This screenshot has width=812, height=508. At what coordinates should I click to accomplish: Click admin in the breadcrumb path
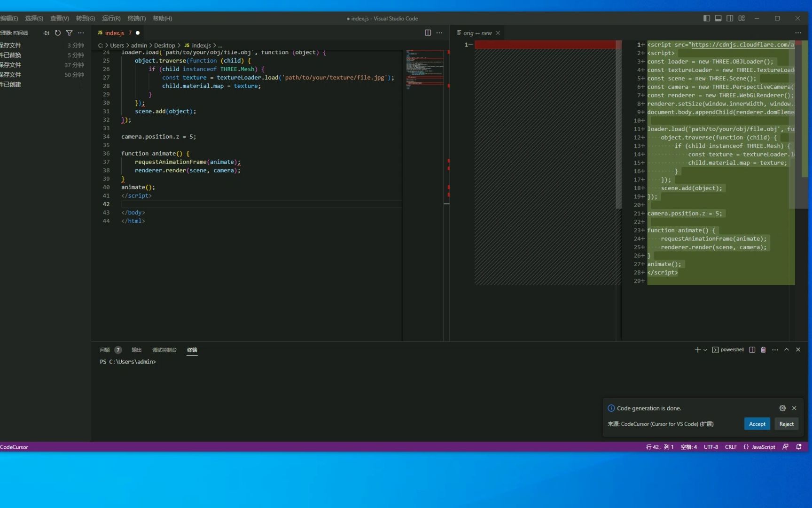click(x=139, y=46)
